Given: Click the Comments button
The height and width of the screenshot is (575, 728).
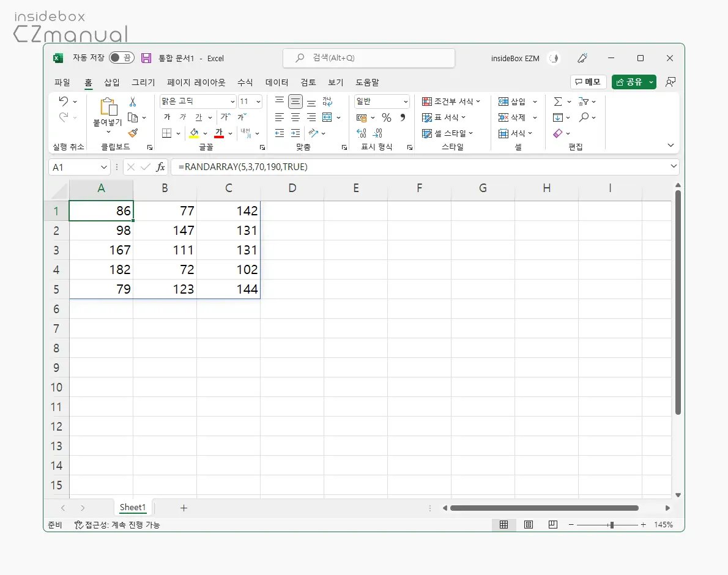Looking at the screenshot, I should pyautogui.click(x=588, y=82).
